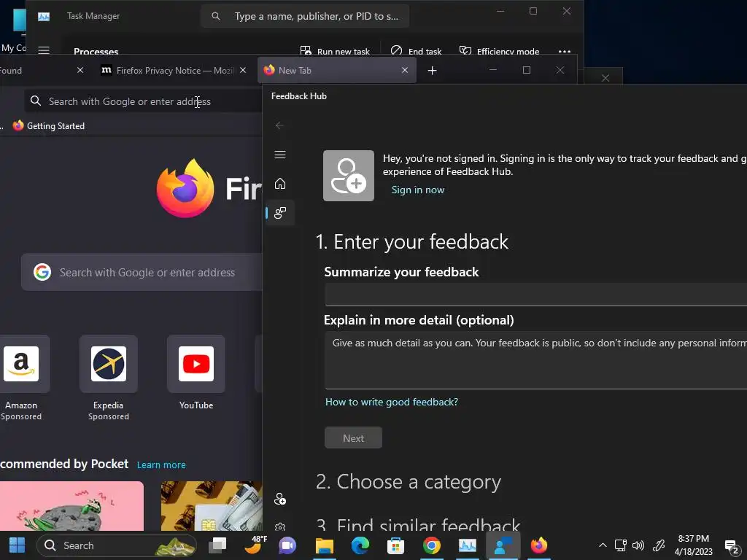Open the Chat app from taskbar
The image size is (747, 560).
click(287, 545)
